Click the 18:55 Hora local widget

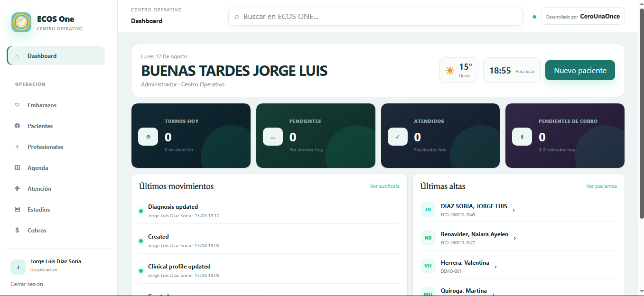coord(512,70)
